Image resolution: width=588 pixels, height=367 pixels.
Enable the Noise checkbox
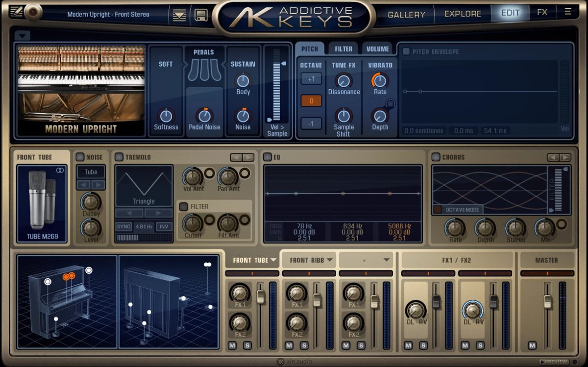coord(80,157)
